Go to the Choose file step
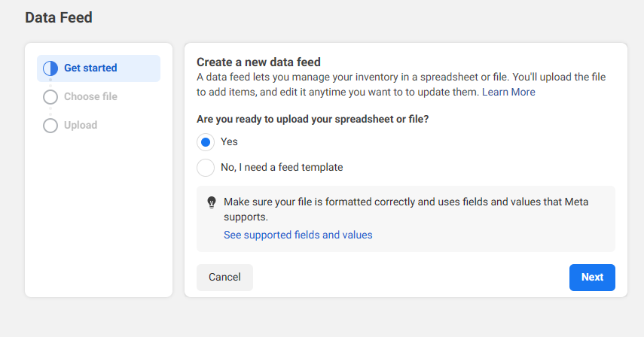 click(90, 97)
